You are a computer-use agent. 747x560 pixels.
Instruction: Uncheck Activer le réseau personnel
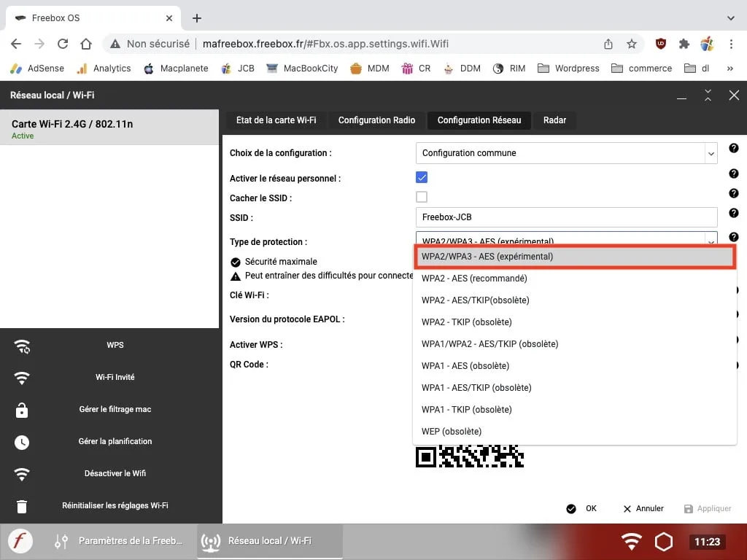(422, 176)
